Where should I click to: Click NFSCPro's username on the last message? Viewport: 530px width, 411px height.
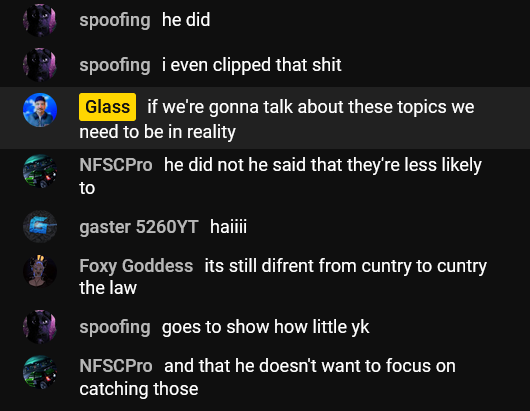[116, 366]
